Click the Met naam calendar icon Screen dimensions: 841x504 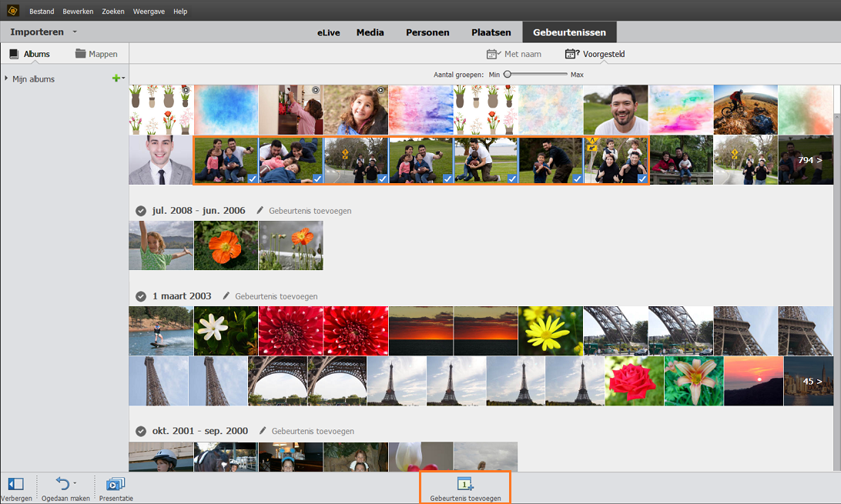click(x=493, y=54)
